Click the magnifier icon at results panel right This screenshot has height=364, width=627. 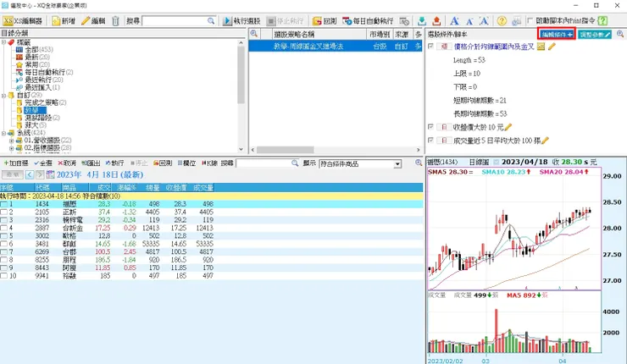tap(419, 163)
